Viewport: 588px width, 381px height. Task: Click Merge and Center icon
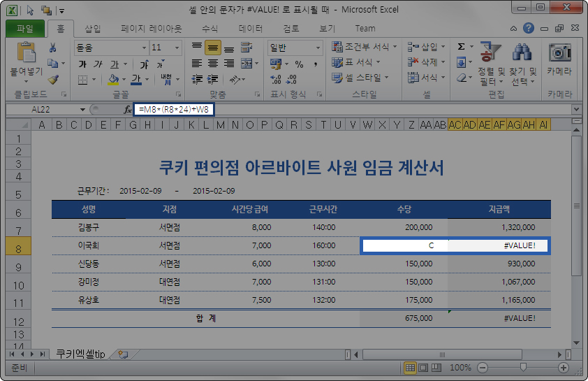[x=247, y=64]
